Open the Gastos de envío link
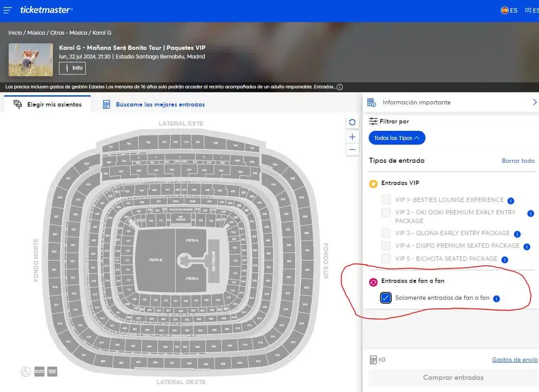This screenshot has height=392, width=539. [x=515, y=360]
